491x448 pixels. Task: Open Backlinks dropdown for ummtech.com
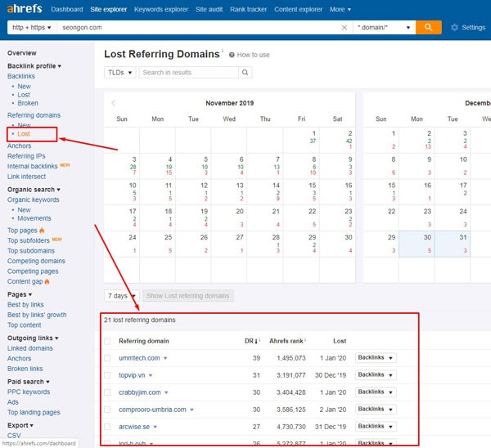(x=376, y=357)
